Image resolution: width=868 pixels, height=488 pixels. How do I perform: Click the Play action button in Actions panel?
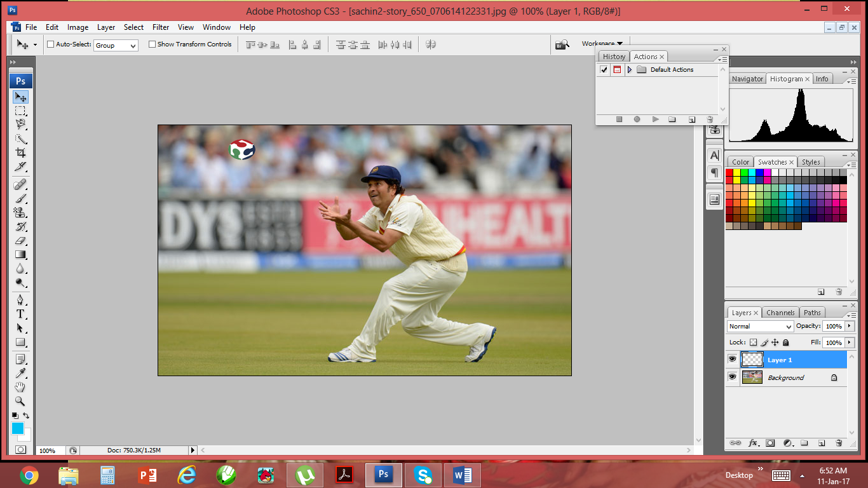pyautogui.click(x=655, y=119)
